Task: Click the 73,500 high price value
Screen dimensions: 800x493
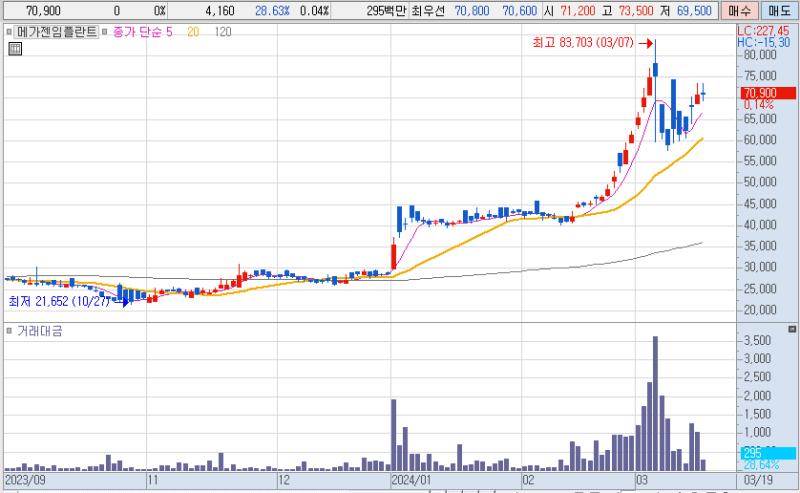Action: 636,11
